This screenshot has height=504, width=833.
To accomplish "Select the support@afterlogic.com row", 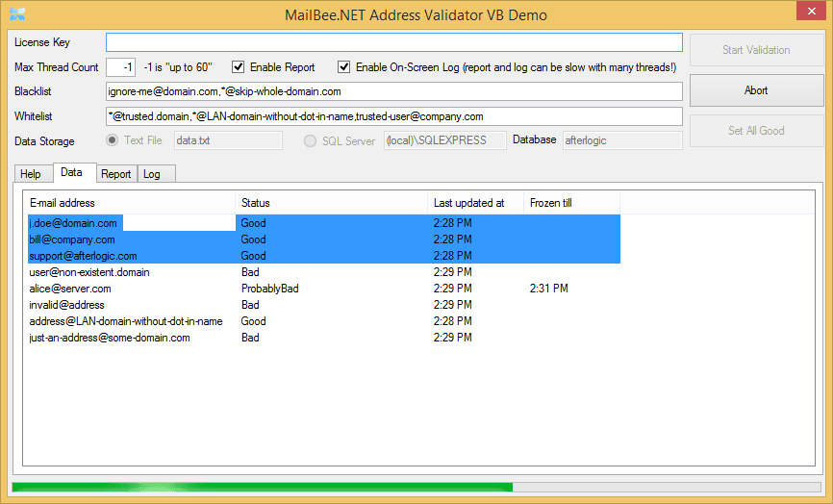I will tap(324, 256).
